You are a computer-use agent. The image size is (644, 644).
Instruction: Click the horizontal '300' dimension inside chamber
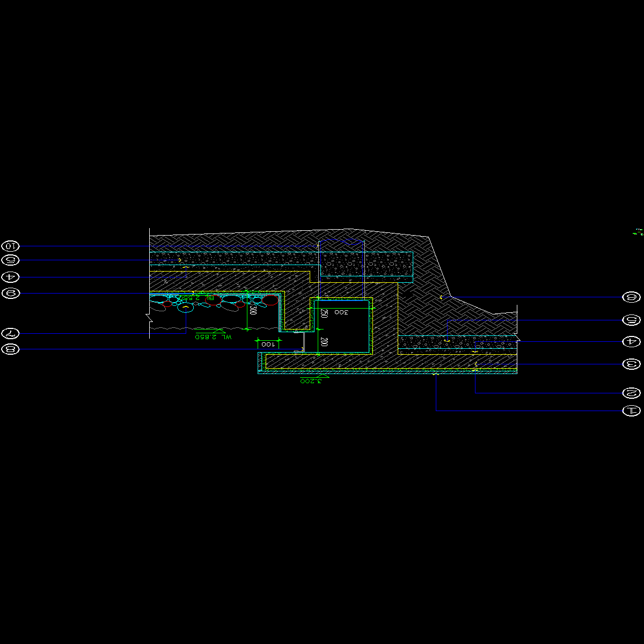[341, 312]
